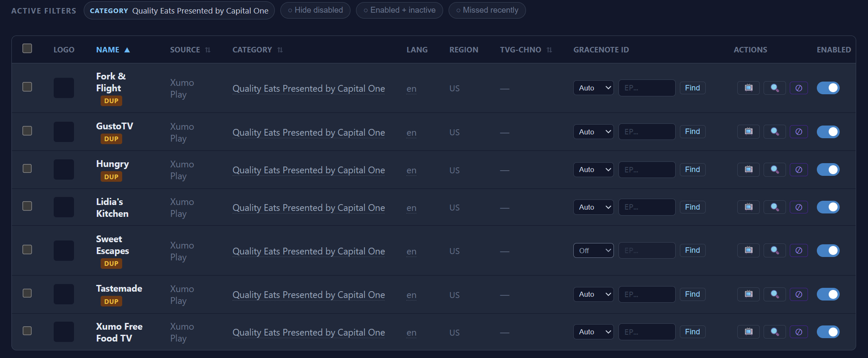Click the TV icon for Lidia's Kitchen
The image size is (868, 358).
(x=748, y=207)
